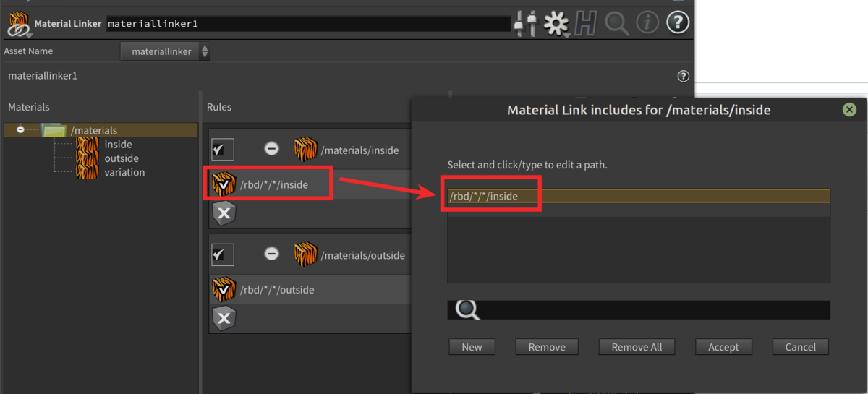Click includes icon for /rbd/*/*/outside

tap(224, 290)
